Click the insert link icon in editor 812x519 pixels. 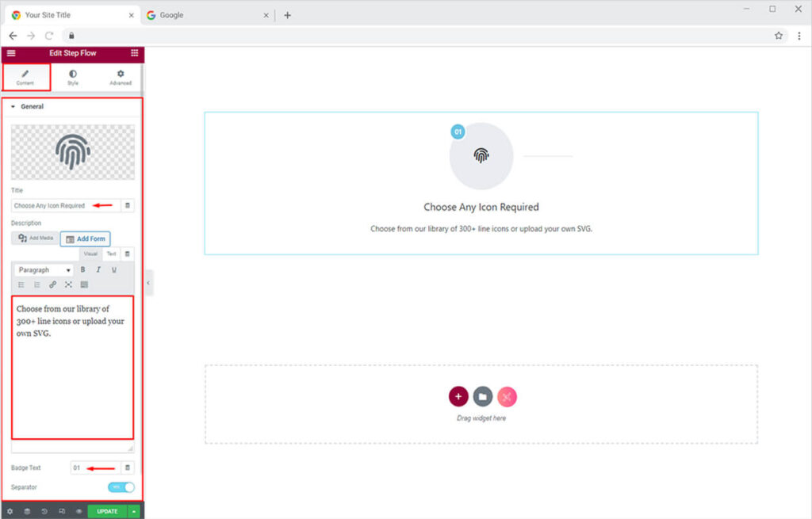pos(53,284)
